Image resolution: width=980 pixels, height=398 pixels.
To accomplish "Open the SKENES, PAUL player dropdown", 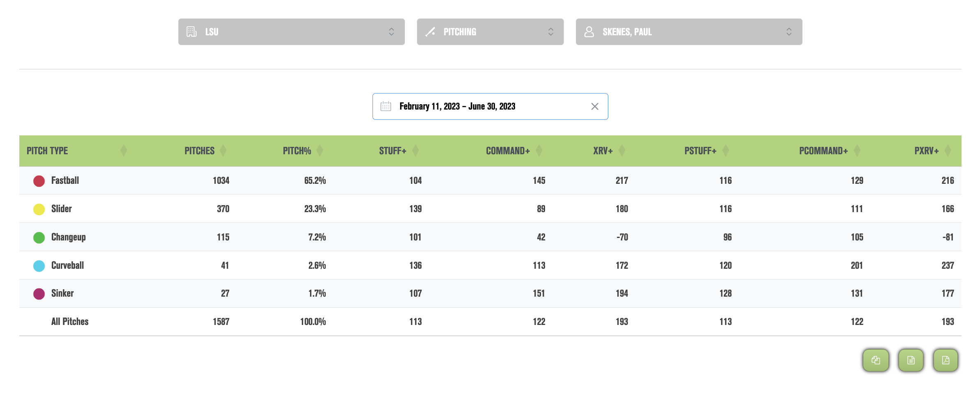I will click(x=689, y=32).
